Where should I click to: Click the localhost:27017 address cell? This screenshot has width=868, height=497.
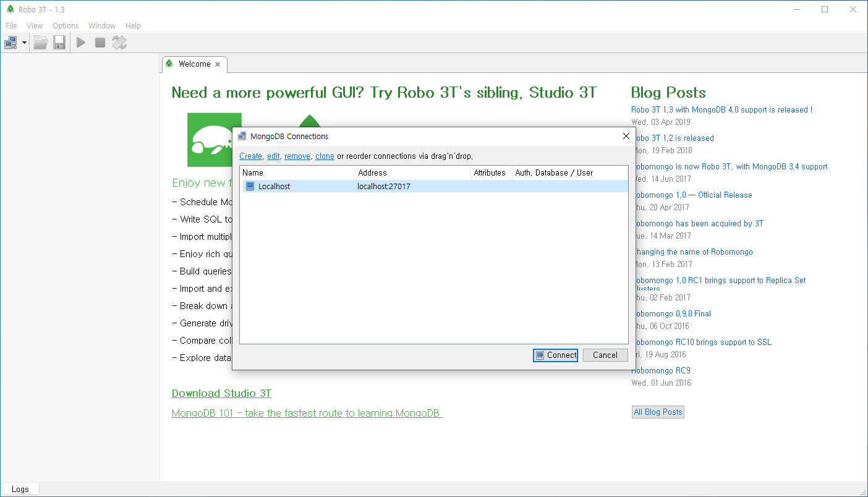(x=384, y=186)
